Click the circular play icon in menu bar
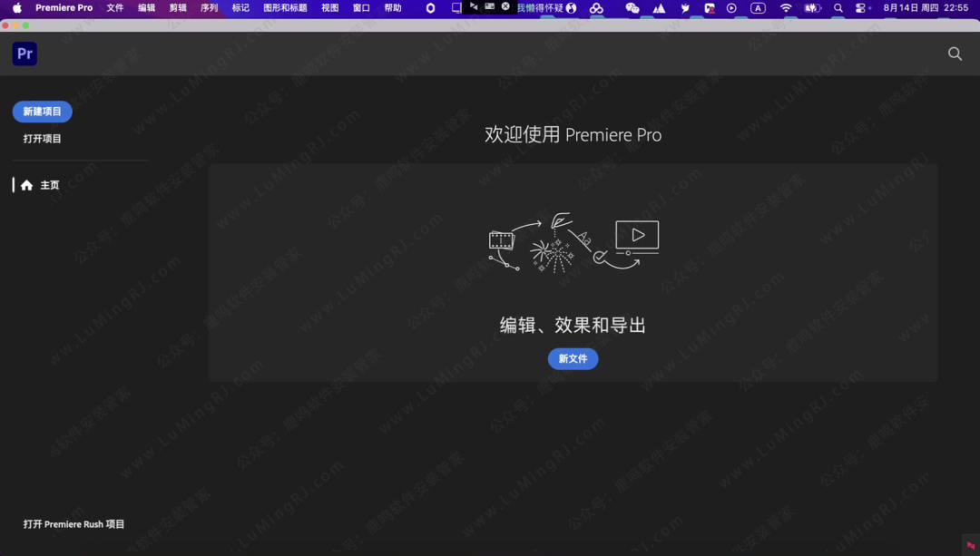This screenshot has height=556, width=980. (731, 7)
